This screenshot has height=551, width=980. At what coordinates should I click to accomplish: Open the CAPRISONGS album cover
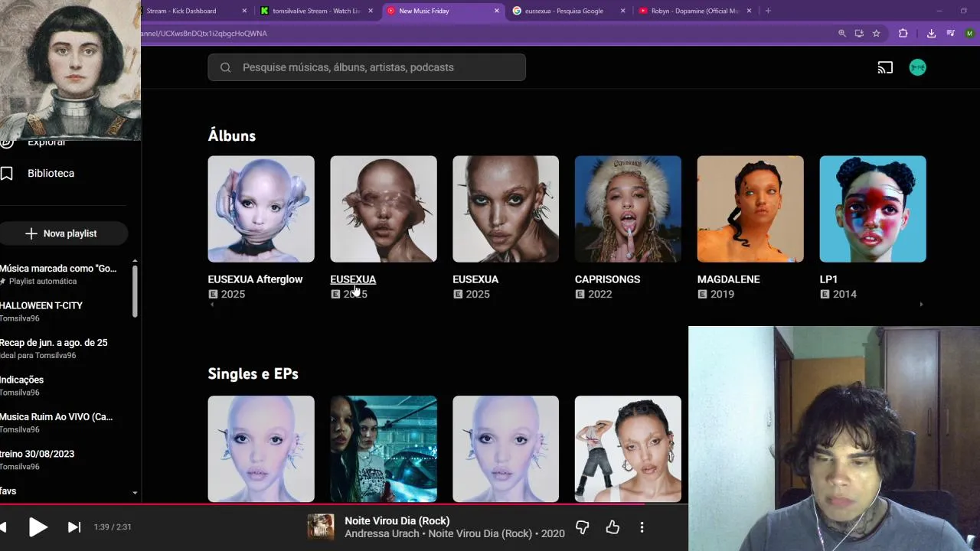click(628, 209)
